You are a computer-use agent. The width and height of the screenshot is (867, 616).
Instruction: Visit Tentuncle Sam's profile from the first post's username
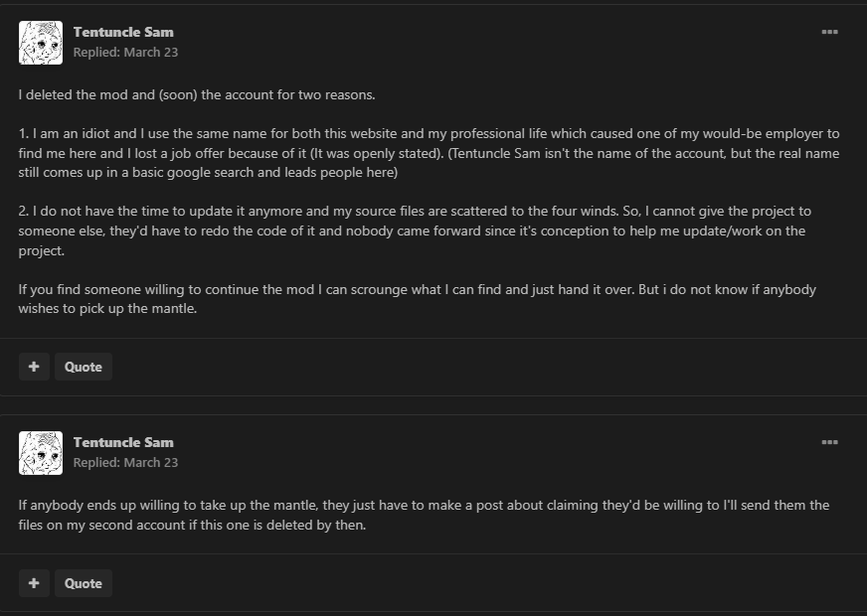click(x=123, y=32)
